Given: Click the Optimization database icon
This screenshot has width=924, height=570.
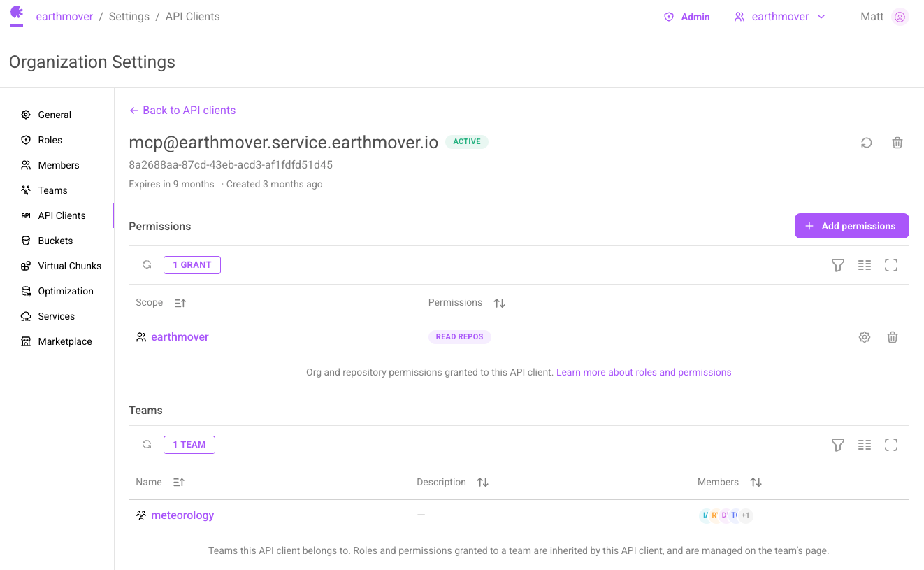Looking at the screenshot, I should point(26,291).
